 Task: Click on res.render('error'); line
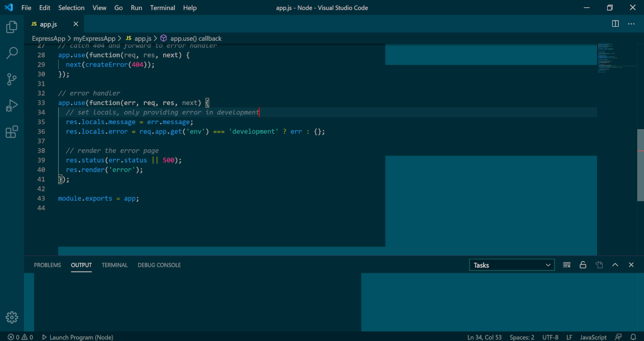click(105, 170)
